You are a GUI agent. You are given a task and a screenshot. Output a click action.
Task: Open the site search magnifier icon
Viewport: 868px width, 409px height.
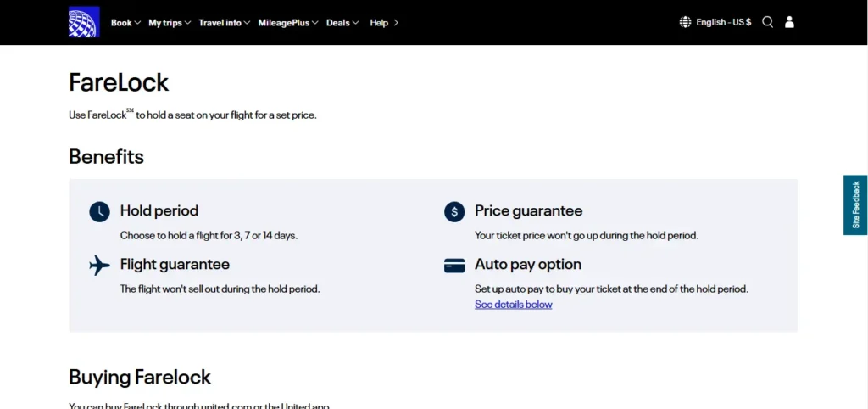pos(767,22)
